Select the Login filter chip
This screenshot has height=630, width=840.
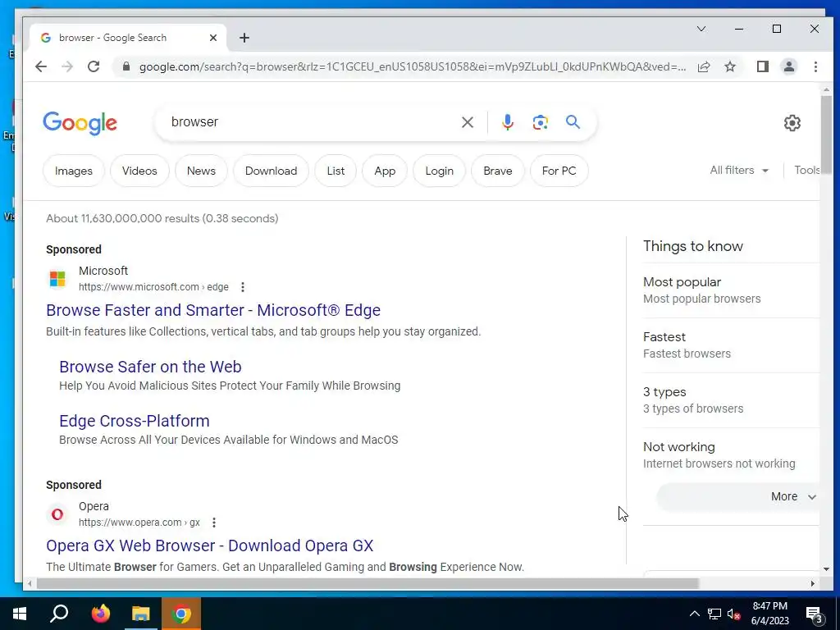click(440, 171)
